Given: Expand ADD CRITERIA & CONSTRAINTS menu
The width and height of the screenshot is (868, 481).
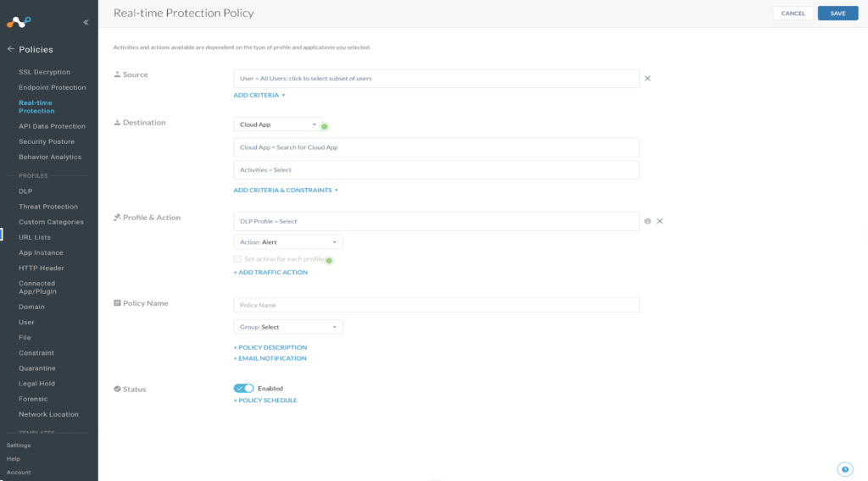Looking at the screenshot, I should coord(286,191).
